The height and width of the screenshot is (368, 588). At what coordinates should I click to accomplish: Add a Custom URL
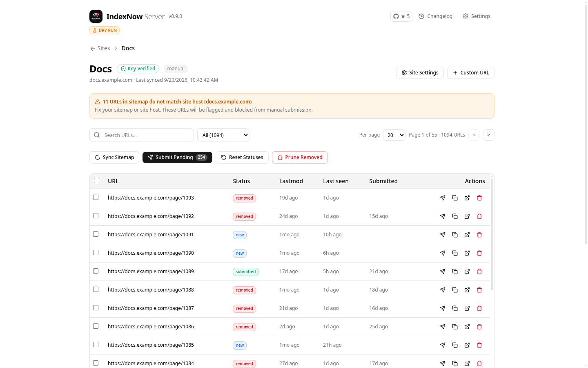click(x=471, y=73)
